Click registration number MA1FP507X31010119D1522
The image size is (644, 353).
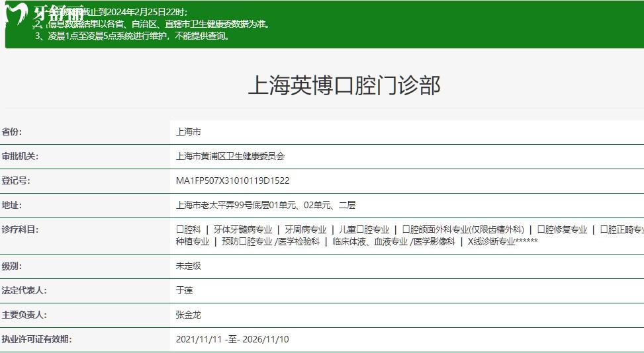point(233,181)
